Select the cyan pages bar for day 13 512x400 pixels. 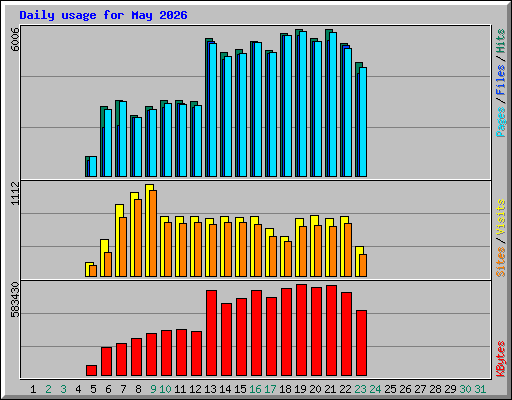click(213, 110)
